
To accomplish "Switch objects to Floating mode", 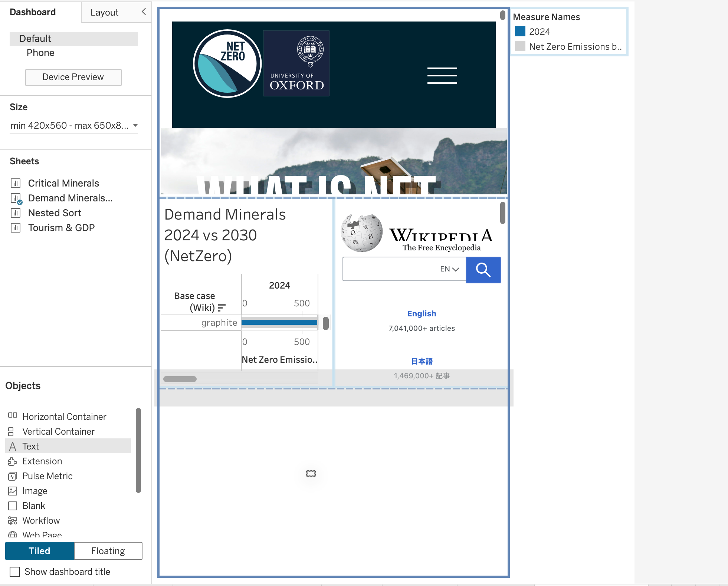I will click(x=108, y=551).
